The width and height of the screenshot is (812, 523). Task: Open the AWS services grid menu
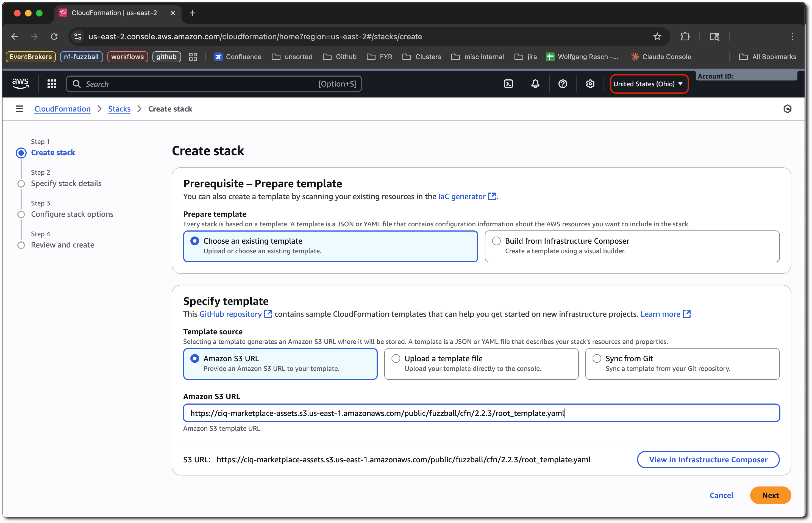pyautogui.click(x=52, y=84)
